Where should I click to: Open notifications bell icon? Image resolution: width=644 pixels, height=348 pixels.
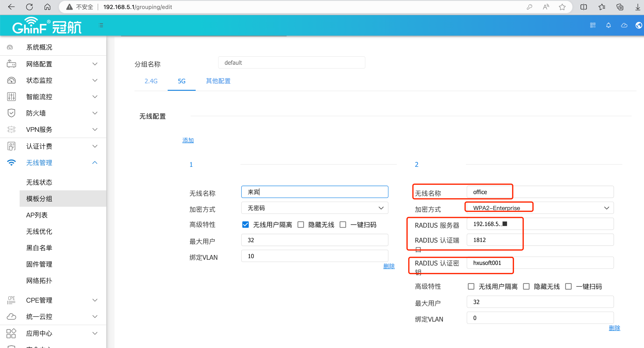coord(608,25)
